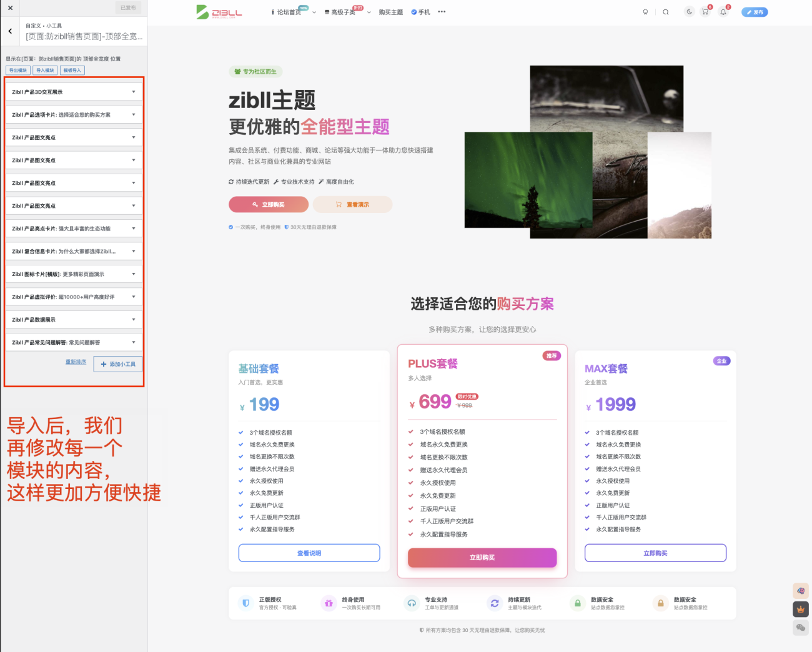
Task: Click the 专为社区而生 tag
Action: pyautogui.click(x=255, y=72)
